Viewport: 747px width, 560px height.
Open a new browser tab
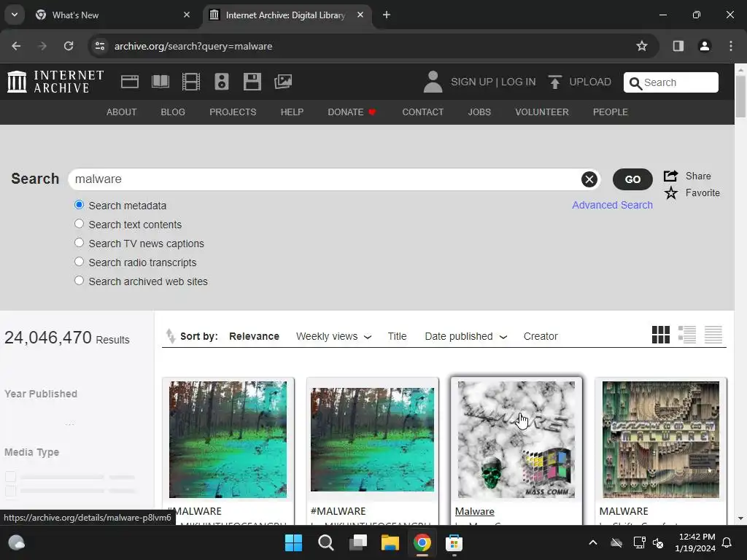[387, 15]
